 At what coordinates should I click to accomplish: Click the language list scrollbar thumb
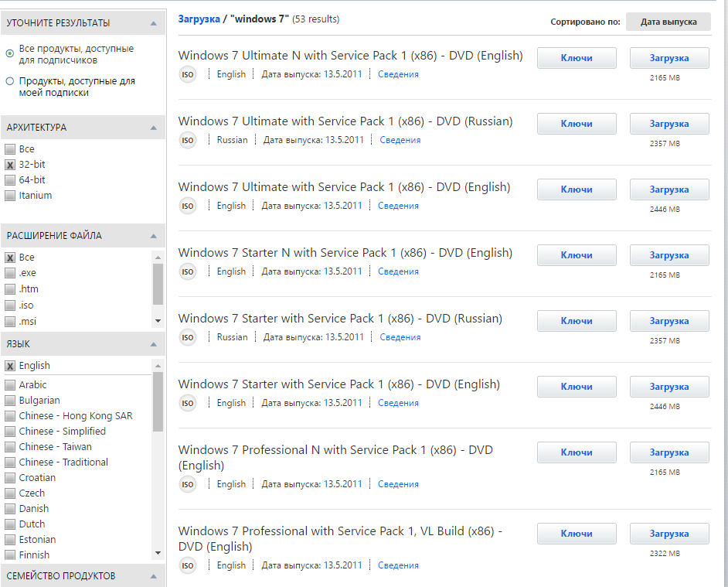click(x=158, y=401)
